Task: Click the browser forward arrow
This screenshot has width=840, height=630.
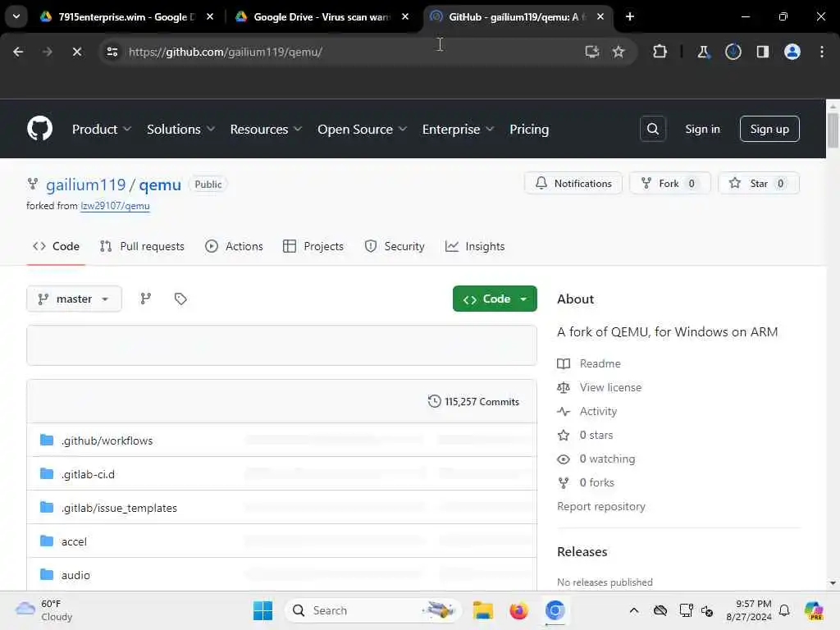Action: [x=47, y=52]
